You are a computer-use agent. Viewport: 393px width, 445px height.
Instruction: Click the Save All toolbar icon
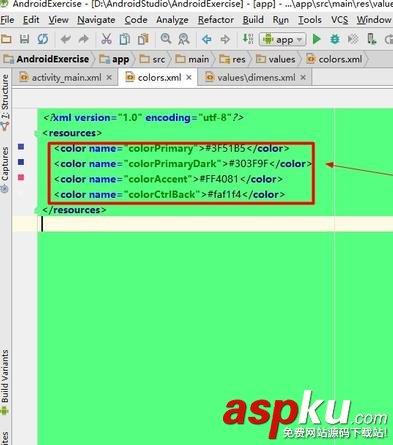point(24,39)
